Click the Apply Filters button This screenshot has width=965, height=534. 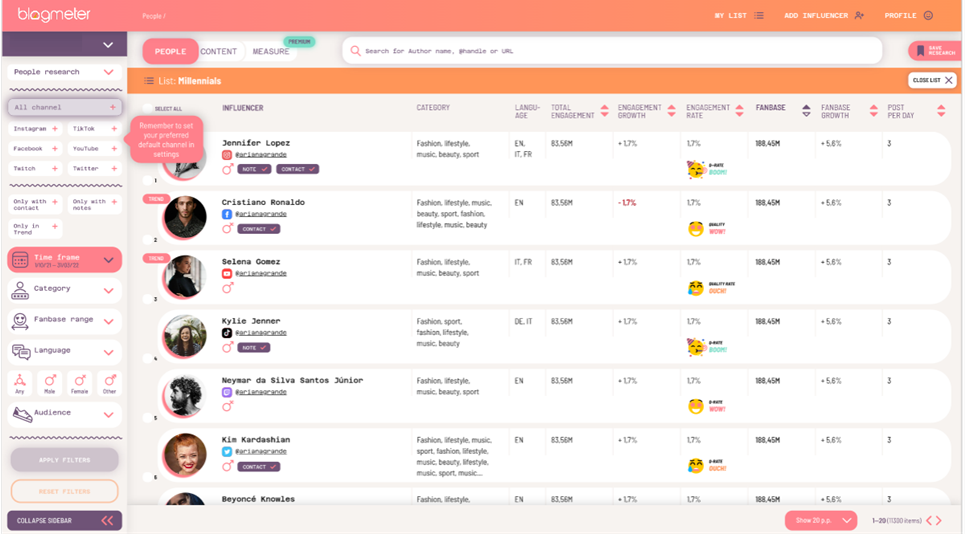tap(65, 460)
